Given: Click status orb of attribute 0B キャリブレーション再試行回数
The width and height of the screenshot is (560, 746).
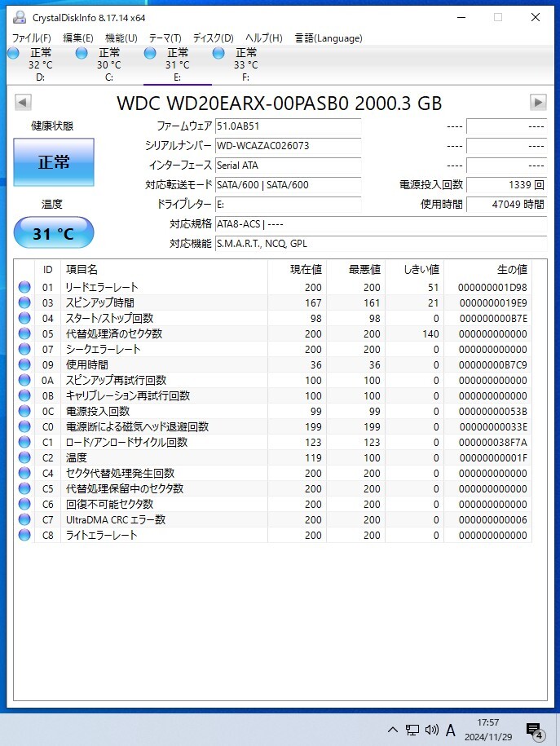Looking at the screenshot, I should coord(24,395).
